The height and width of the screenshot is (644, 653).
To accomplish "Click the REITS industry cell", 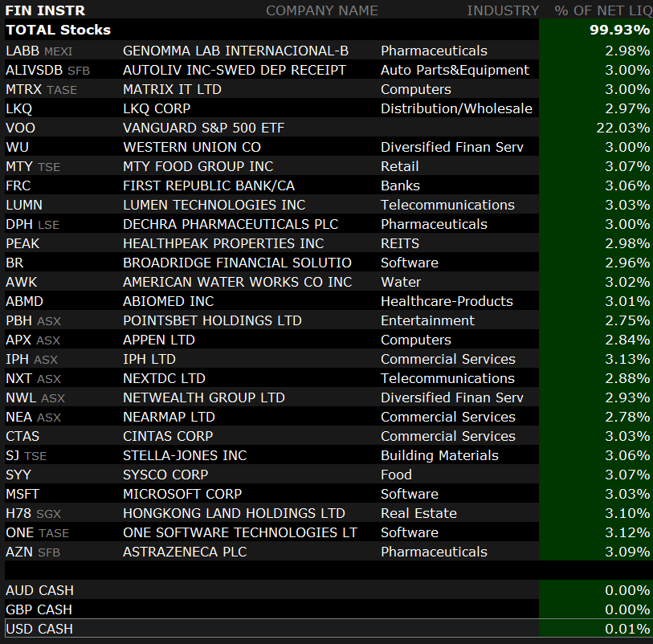I will click(400, 243).
